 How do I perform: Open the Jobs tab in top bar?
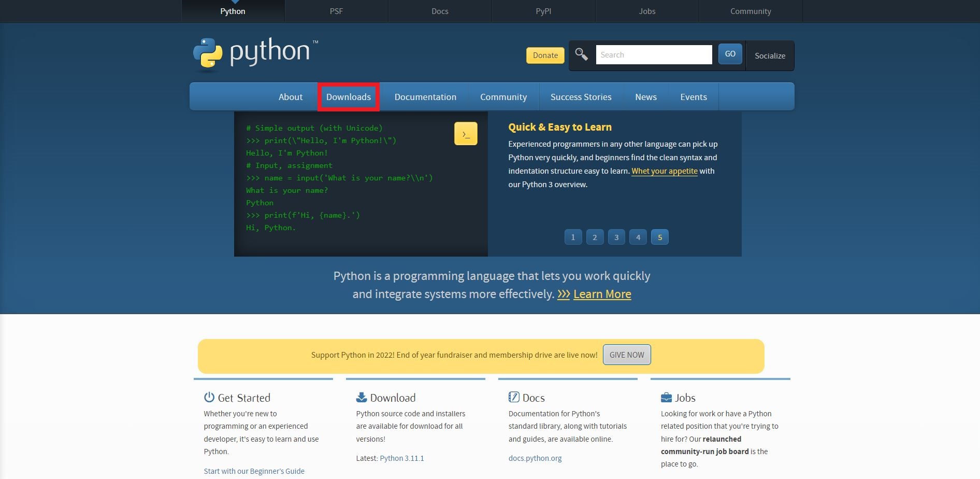[647, 11]
